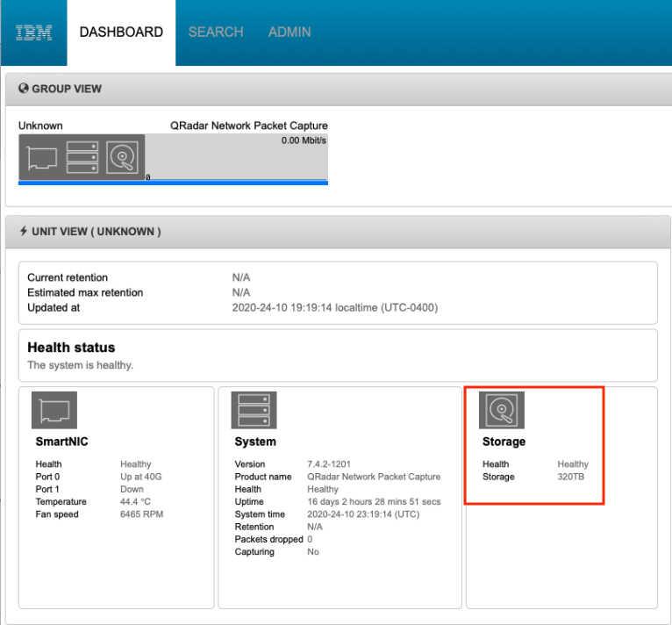Select the 'Unknown' group name label
Screen dimensions: 672x625
tap(40, 126)
